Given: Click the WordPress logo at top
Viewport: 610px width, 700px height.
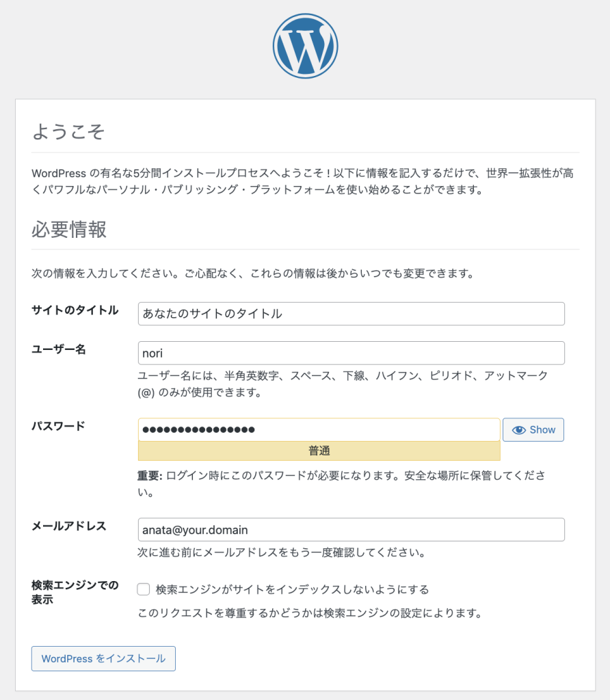Looking at the screenshot, I should (x=305, y=46).
